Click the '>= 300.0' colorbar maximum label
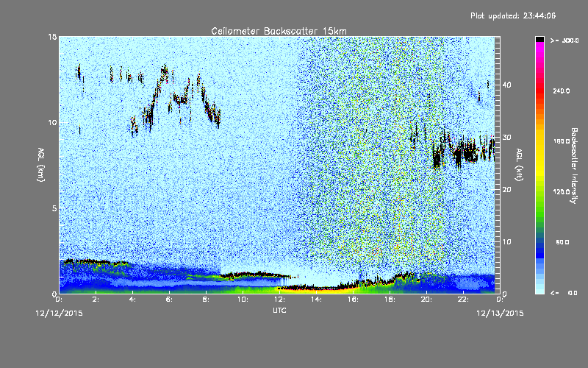 tap(564, 40)
